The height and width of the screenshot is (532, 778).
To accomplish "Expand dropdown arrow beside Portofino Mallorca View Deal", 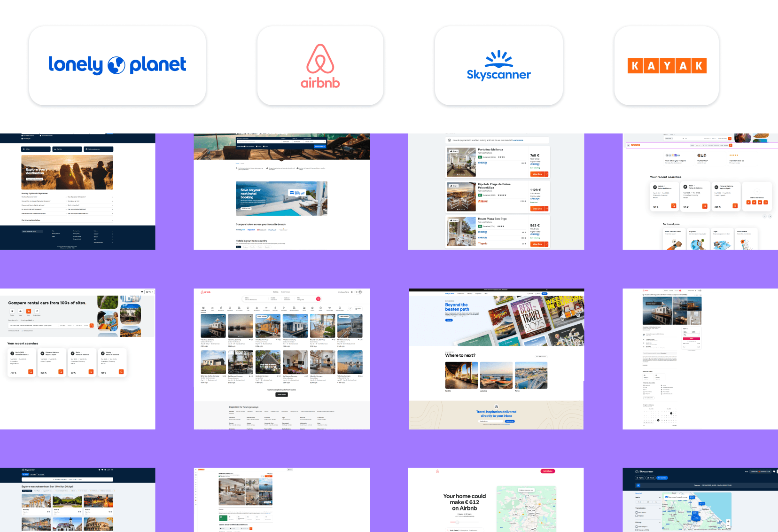I will 546,174.
